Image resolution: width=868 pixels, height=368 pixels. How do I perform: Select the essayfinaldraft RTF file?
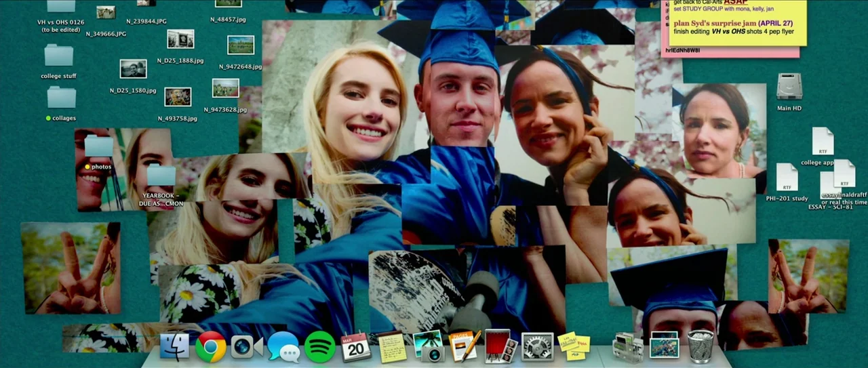(x=844, y=173)
